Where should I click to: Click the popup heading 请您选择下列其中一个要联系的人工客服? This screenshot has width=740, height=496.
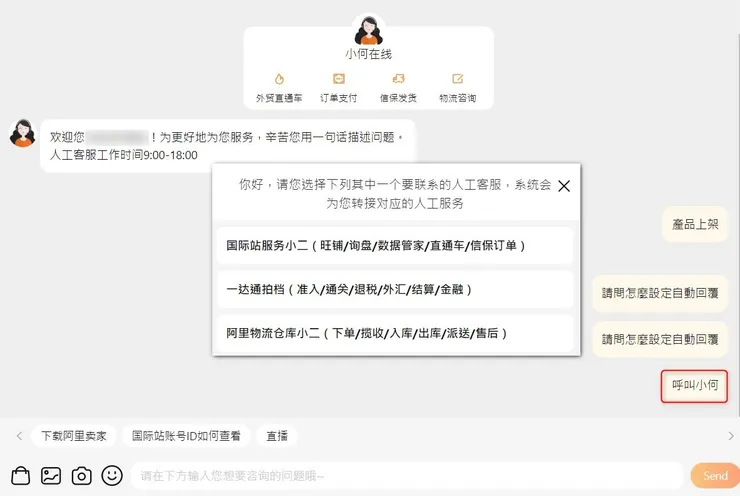coord(395,193)
